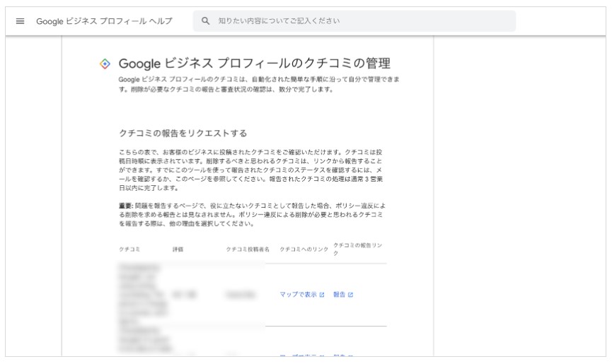Click the page title Google ビジネス プロフィールのクチコミの管理

coord(255,64)
